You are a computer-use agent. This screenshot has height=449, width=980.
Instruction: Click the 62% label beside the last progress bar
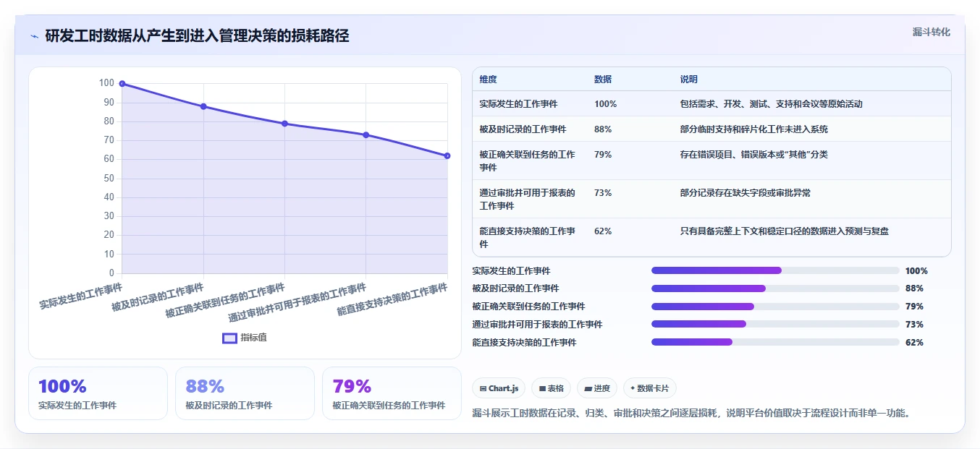point(914,343)
